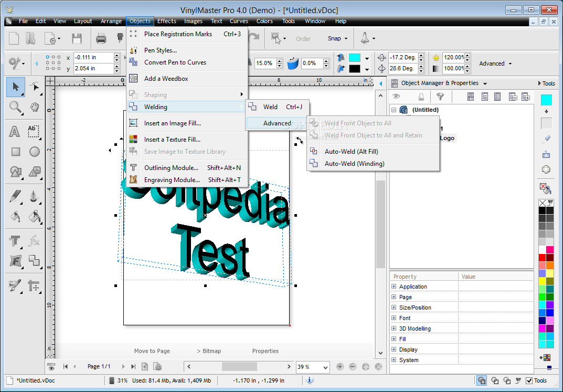Open the Effects menu
563x392 pixels.
point(167,21)
